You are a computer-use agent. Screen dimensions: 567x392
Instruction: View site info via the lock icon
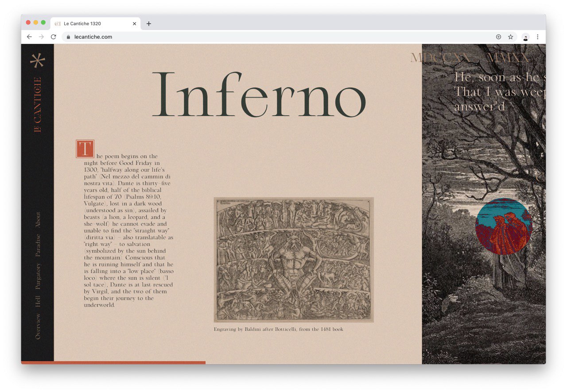click(x=68, y=37)
